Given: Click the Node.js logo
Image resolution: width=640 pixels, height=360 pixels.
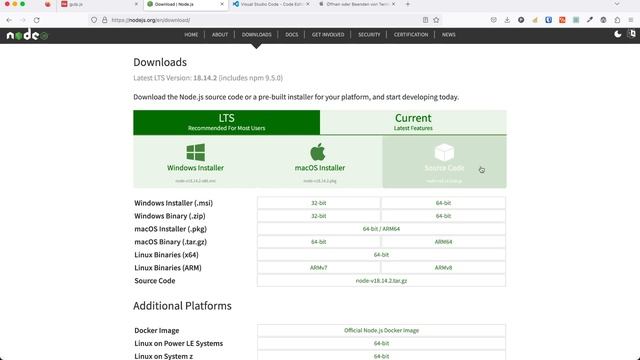Looking at the screenshot, I should (x=27, y=35).
